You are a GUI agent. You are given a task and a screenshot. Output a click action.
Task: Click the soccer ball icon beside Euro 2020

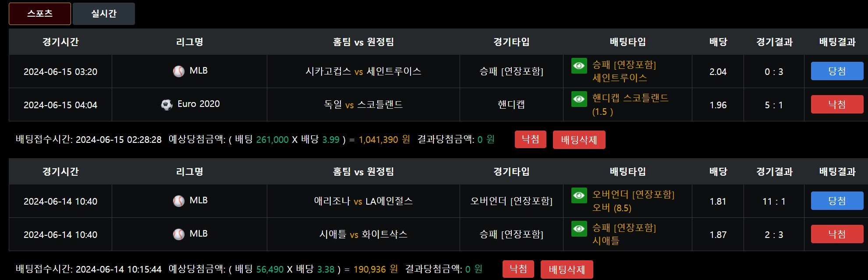click(x=167, y=105)
